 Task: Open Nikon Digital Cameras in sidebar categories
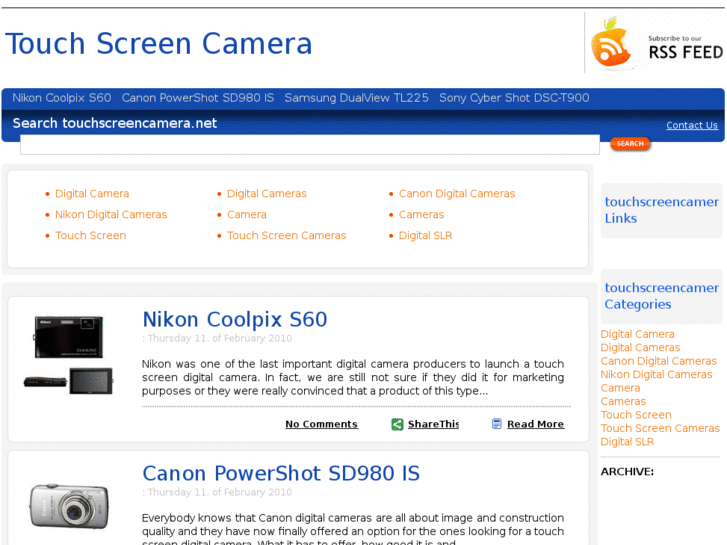click(x=656, y=375)
